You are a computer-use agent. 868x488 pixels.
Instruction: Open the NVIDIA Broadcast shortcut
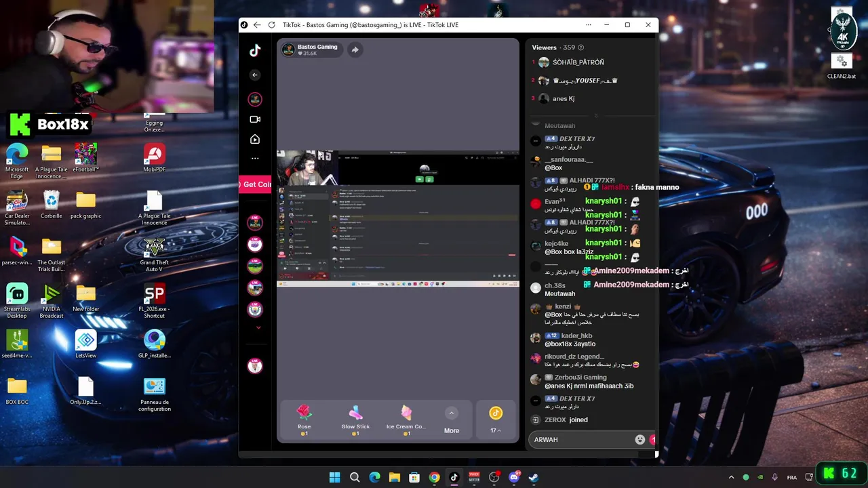[x=52, y=301]
